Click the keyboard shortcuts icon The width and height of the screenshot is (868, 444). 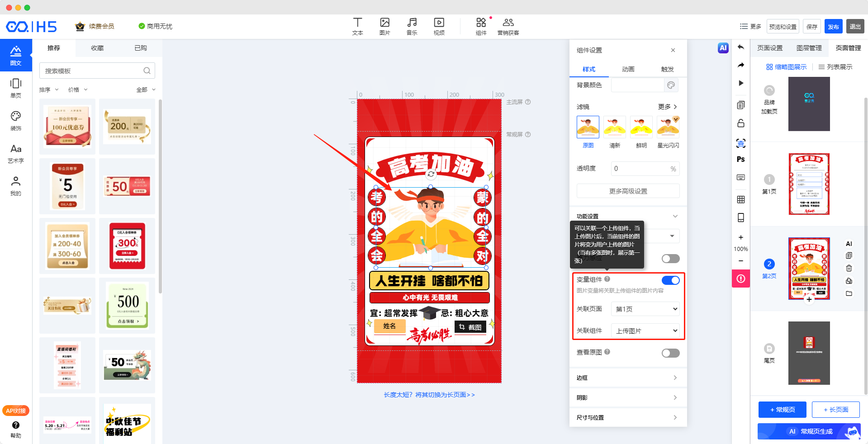741,177
